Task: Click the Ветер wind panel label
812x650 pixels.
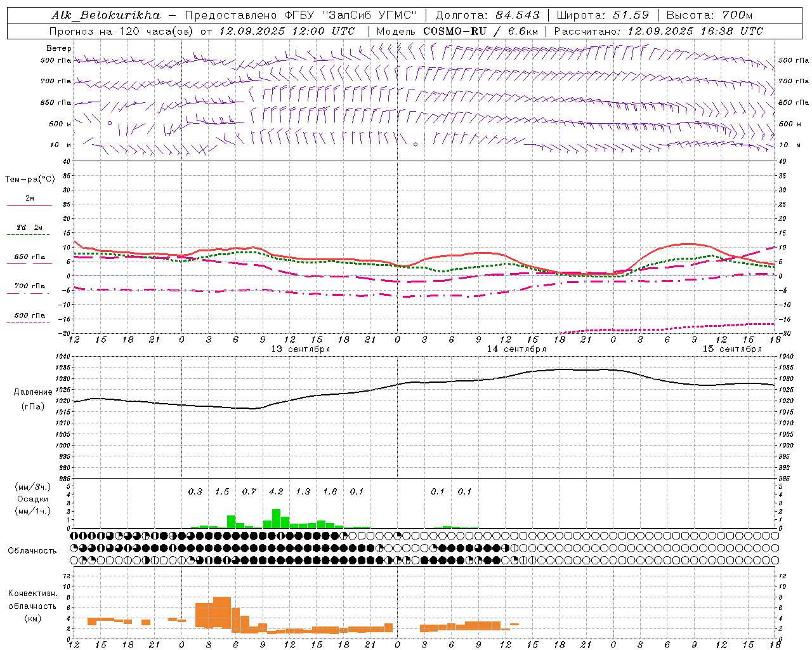Action: [58, 48]
